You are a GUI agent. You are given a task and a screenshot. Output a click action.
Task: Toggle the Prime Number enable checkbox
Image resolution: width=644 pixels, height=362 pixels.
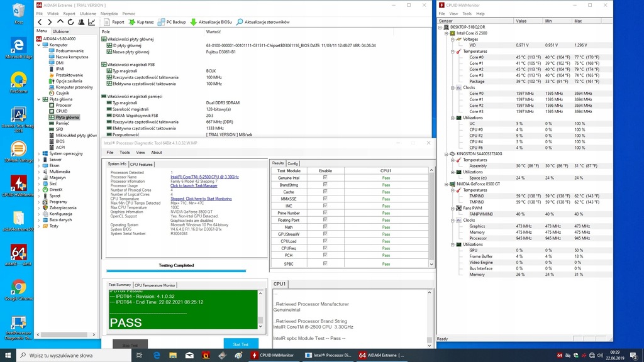pos(325,213)
